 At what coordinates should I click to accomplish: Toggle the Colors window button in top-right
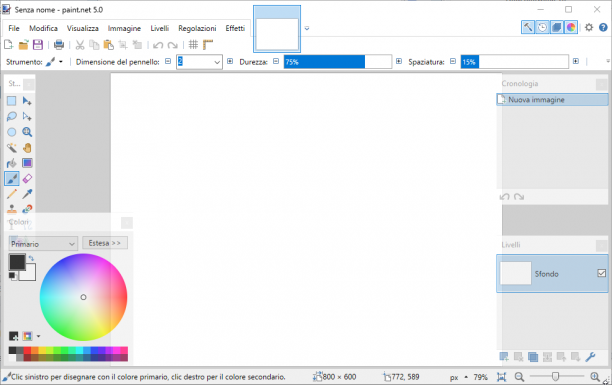571,27
